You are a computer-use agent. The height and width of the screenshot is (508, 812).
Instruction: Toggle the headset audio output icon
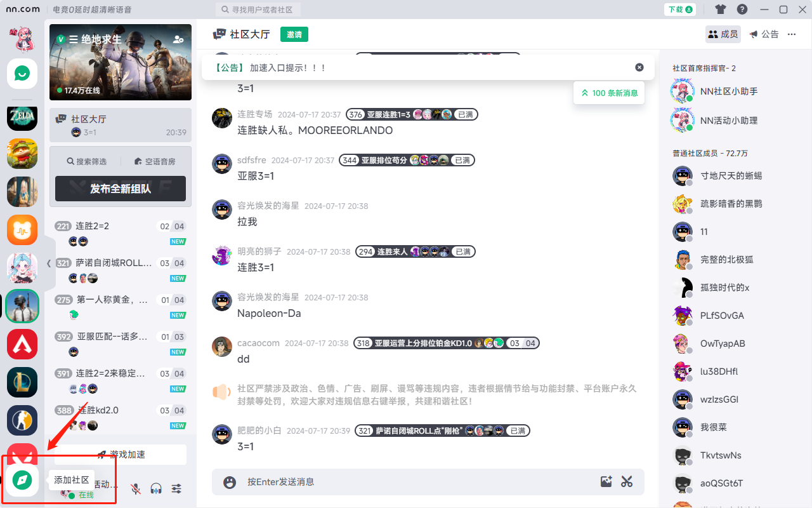coord(155,488)
